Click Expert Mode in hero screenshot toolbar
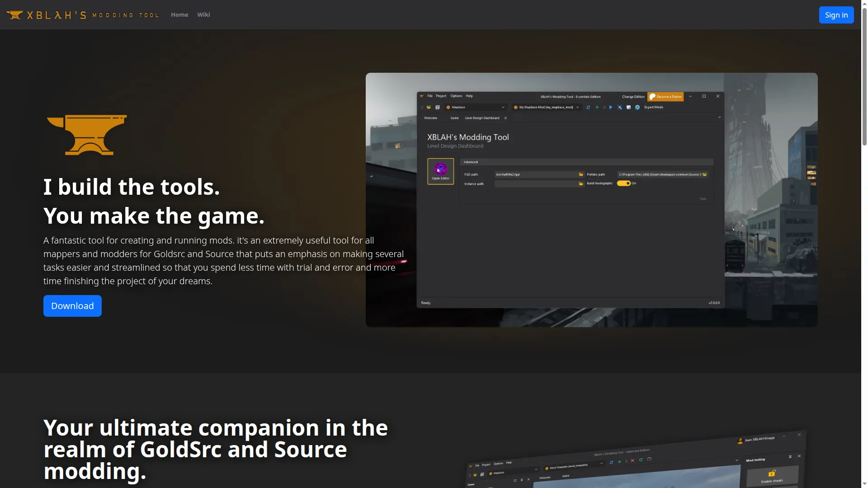The width and height of the screenshot is (868, 488). (654, 107)
